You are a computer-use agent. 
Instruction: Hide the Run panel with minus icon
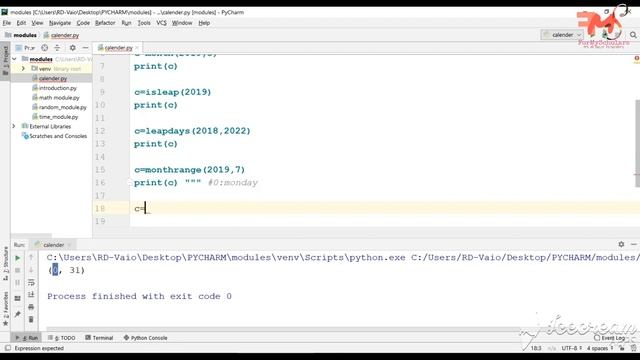633,244
